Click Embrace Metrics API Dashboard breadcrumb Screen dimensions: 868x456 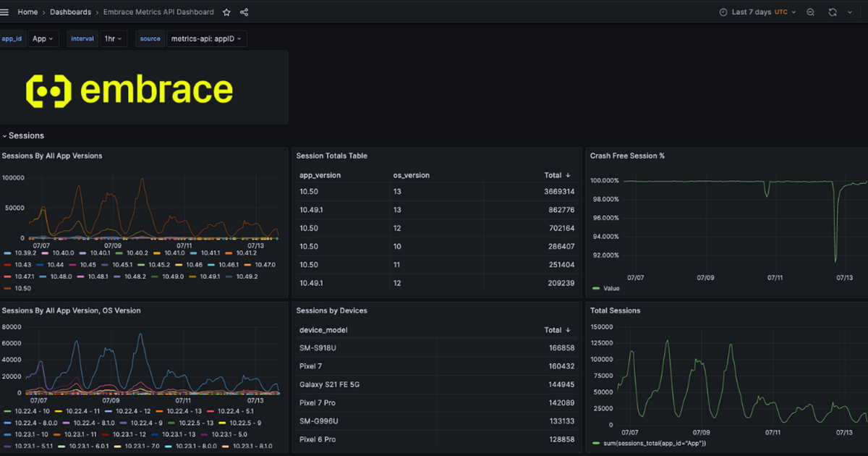158,12
